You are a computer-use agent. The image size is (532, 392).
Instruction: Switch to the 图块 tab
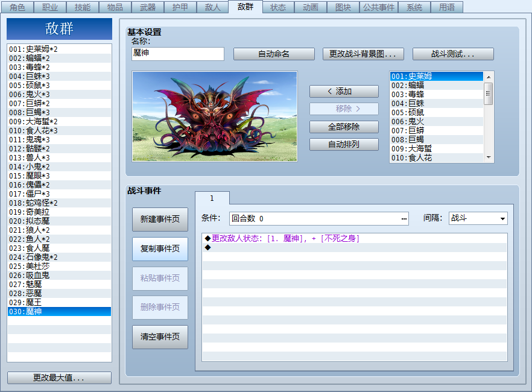pyautogui.click(x=343, y=7)
